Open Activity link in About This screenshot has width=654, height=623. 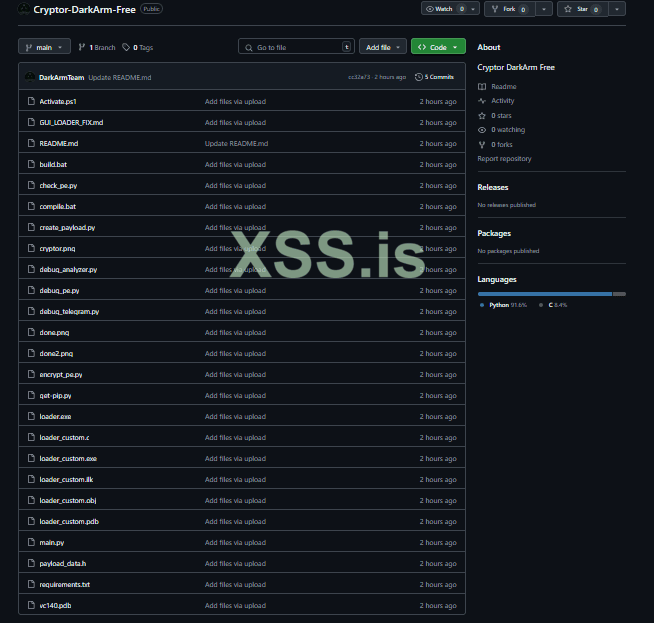point(503,100)
